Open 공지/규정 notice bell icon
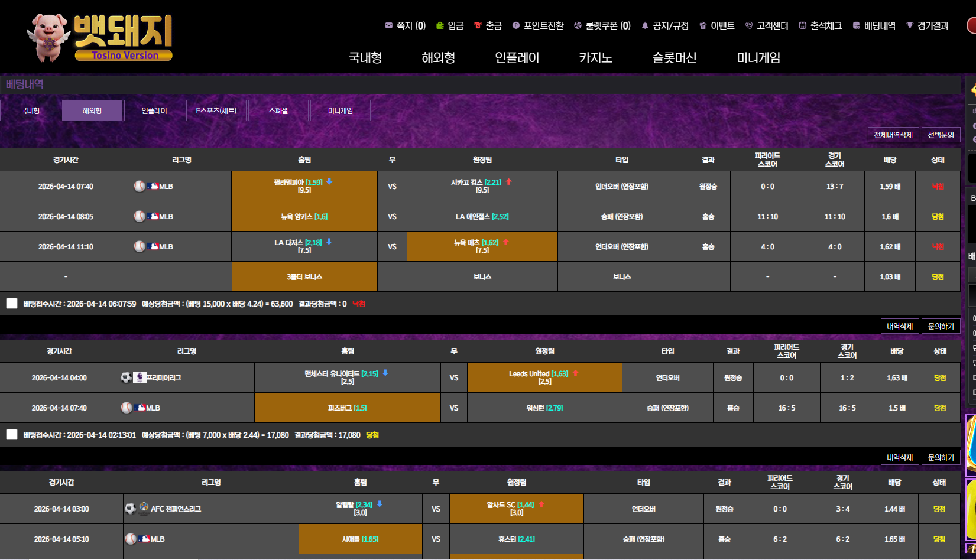This screenshot has height=560, width=976. click(645, 25)
